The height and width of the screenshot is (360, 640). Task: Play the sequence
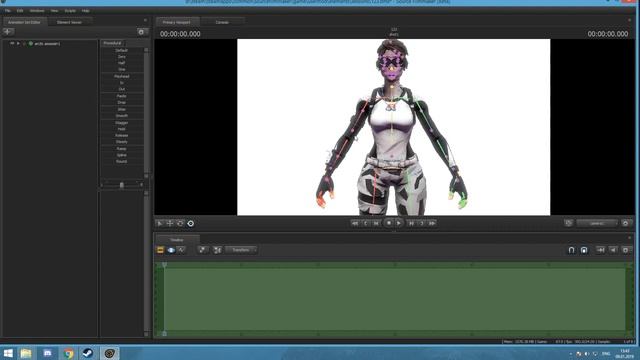tap(399, 223)
